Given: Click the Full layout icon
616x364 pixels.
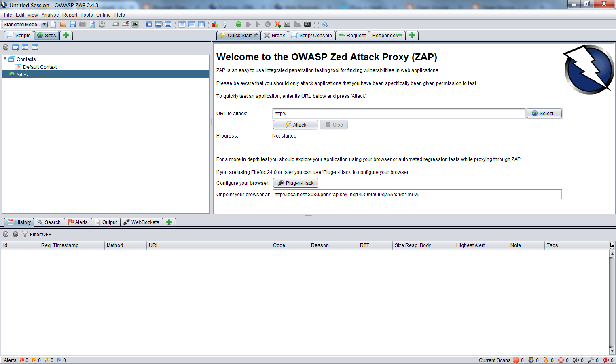Looking at the screenshot, I should tap(168, 24).
